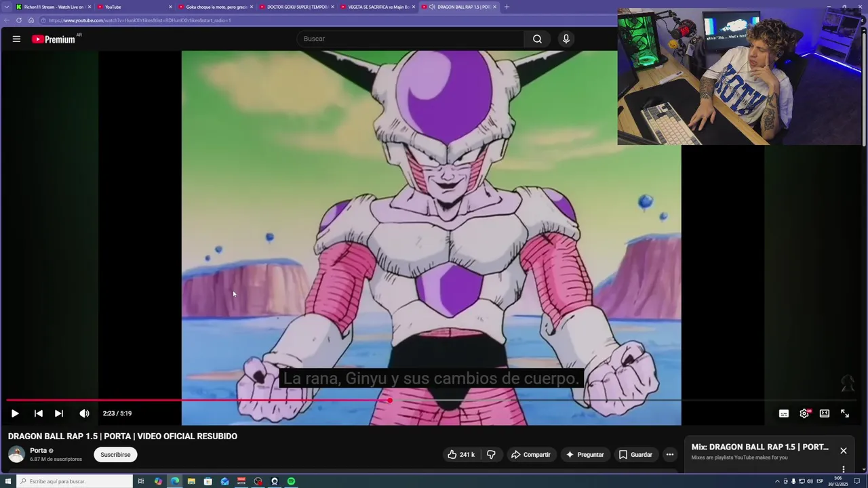Open Microsoft Edge from the taskbar

[x=175, y=481]
